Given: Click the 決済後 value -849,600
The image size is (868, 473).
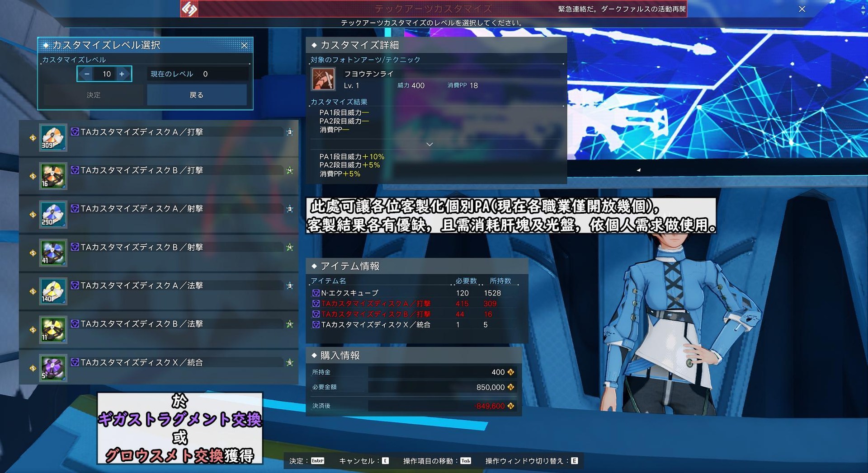Looking at the screenshot, I should [x=490, y=406].
